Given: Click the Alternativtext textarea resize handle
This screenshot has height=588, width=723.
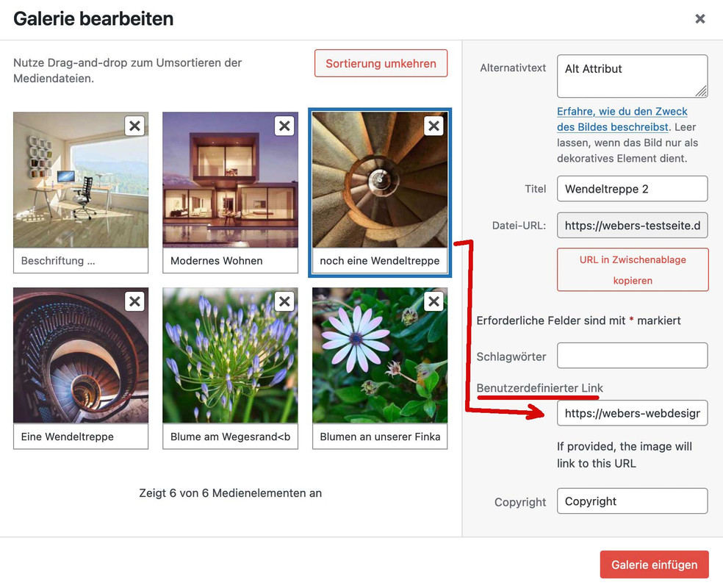Looking at the screenshot, I should 702,91.
